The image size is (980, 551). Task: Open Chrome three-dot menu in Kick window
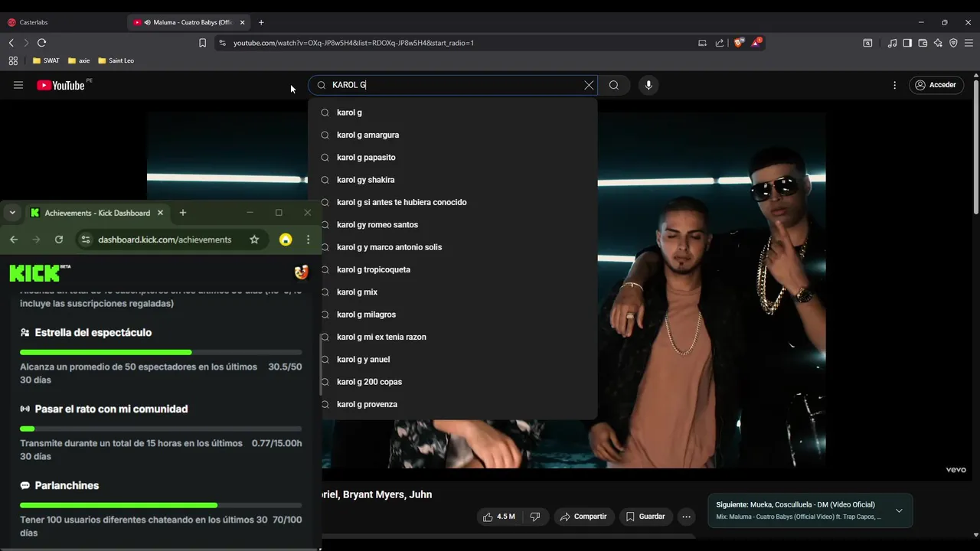pos(308,240)
